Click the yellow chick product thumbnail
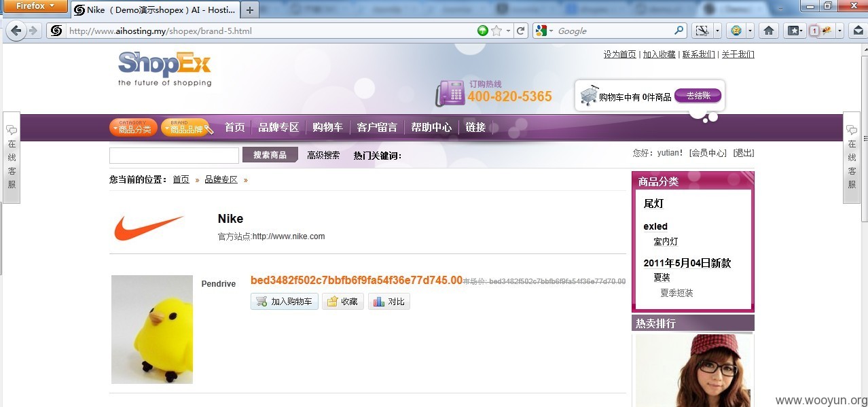Viewport: 868px width, 407px height. tap(152, 330)
